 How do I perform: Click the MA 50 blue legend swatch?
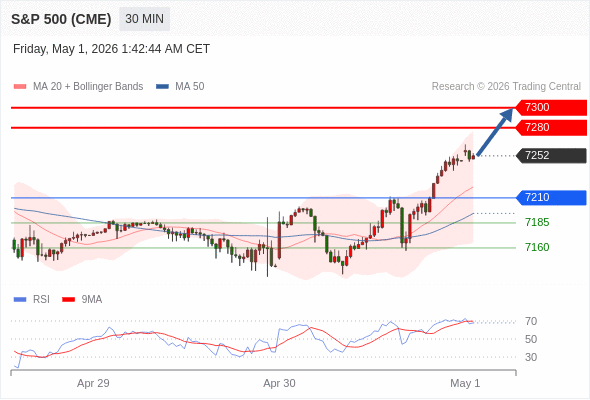(162, 87)
